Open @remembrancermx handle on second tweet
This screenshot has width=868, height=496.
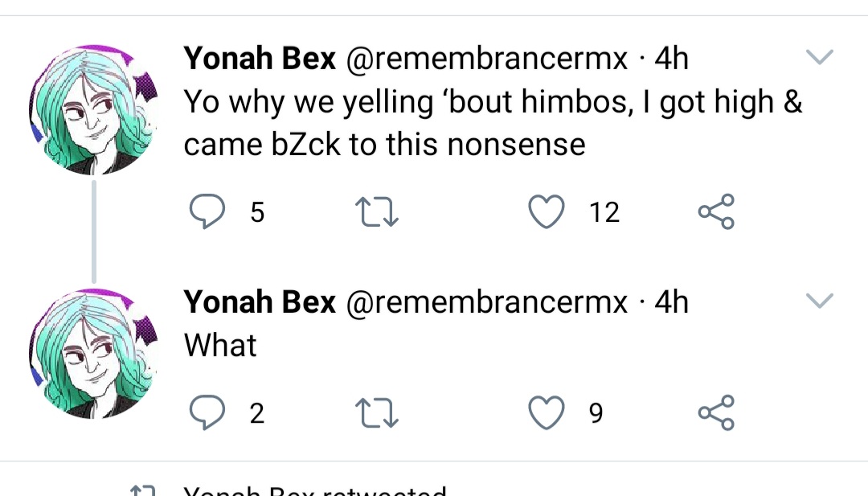click(487, 302)
